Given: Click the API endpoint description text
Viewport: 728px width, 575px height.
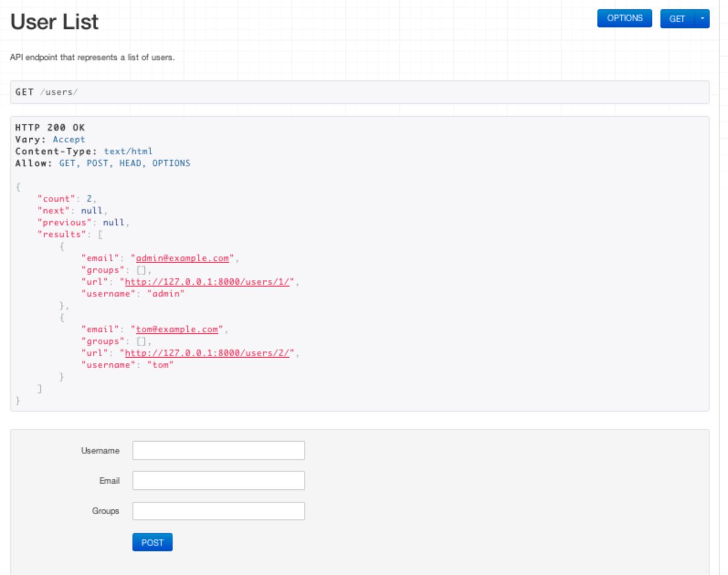Looking at the screenshot, I should click(92, 57).
